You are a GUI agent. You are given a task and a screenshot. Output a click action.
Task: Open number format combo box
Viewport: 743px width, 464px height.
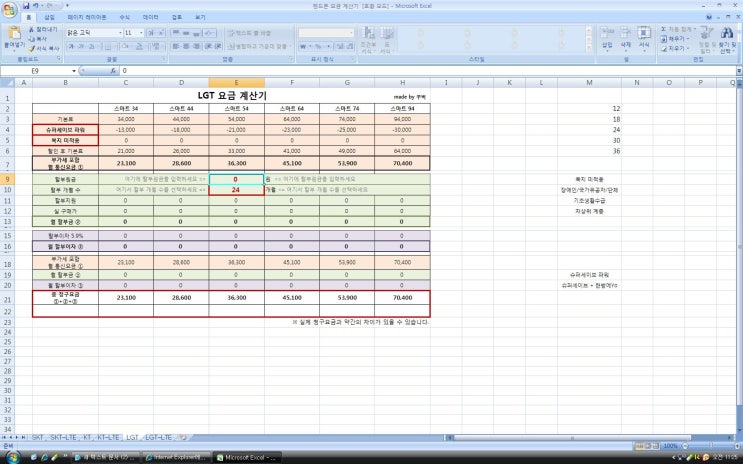point(326,33)
